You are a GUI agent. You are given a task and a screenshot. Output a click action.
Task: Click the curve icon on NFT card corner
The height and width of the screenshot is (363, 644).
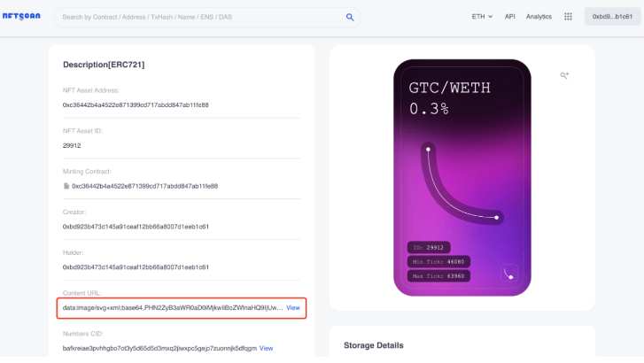pyautogui.click(x=509, y=274)
